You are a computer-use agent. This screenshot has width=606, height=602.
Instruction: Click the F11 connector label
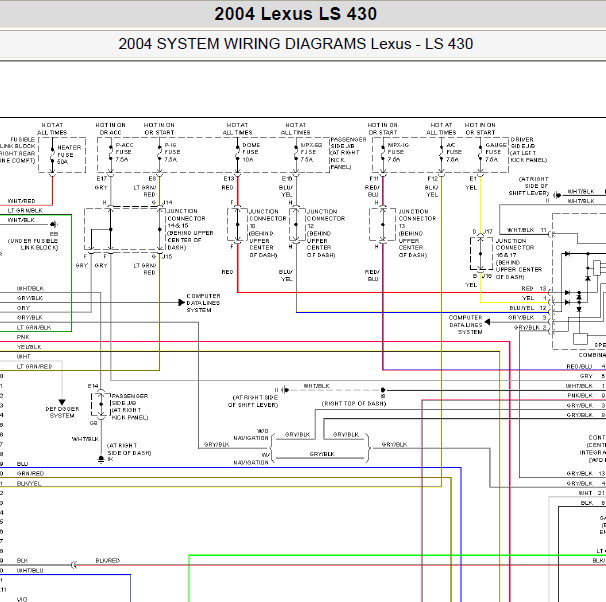pos(374,179)
